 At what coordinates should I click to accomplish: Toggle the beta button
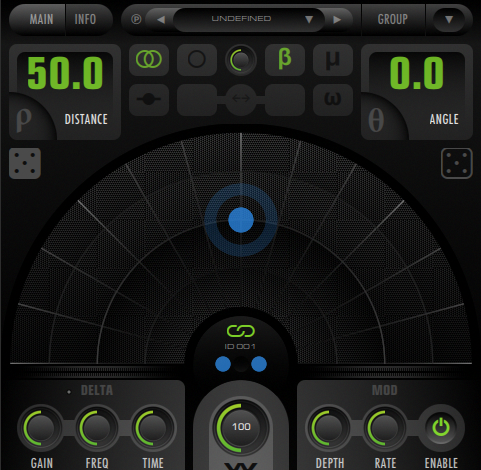[x=285, y=60]
